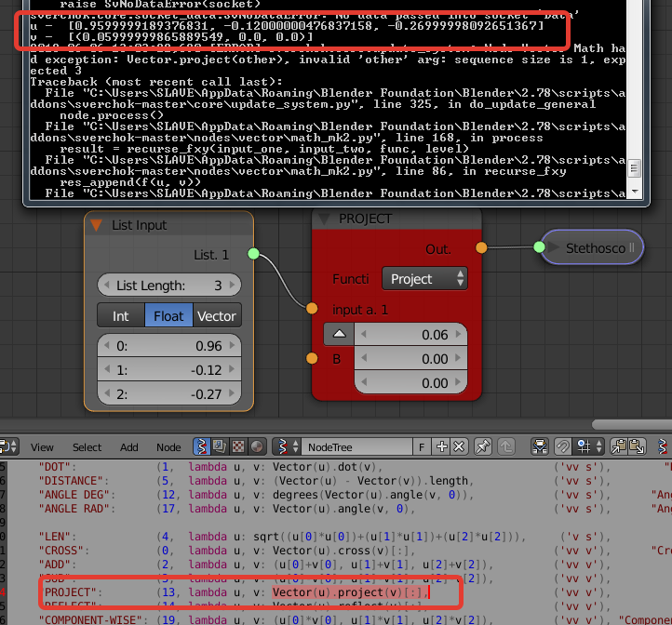Decrease List Length with left arrow
Screen dimensions: 672x625
click(x=107, y=285)
